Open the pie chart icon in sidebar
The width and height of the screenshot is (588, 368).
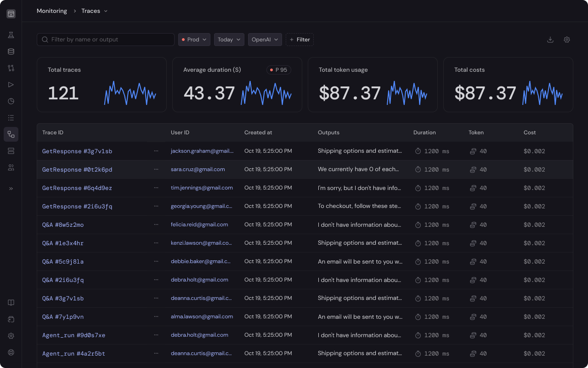[11, 101]
